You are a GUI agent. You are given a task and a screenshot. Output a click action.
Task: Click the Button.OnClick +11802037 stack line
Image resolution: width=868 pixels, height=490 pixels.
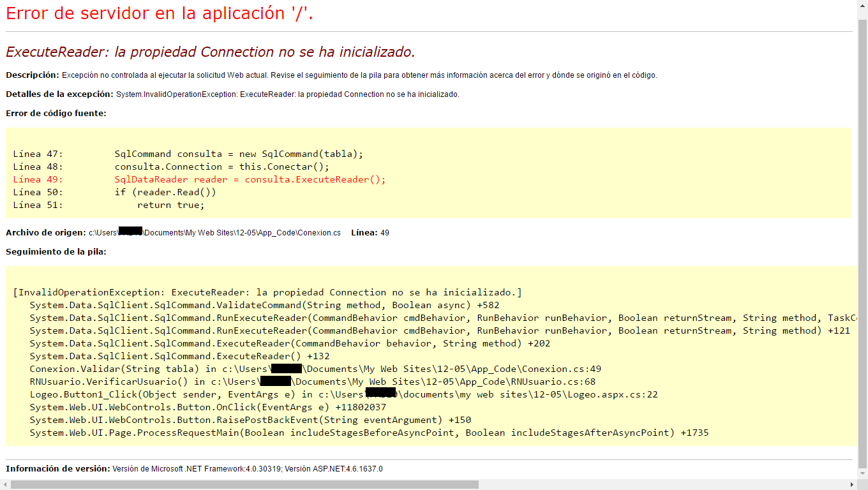[207, 407]
